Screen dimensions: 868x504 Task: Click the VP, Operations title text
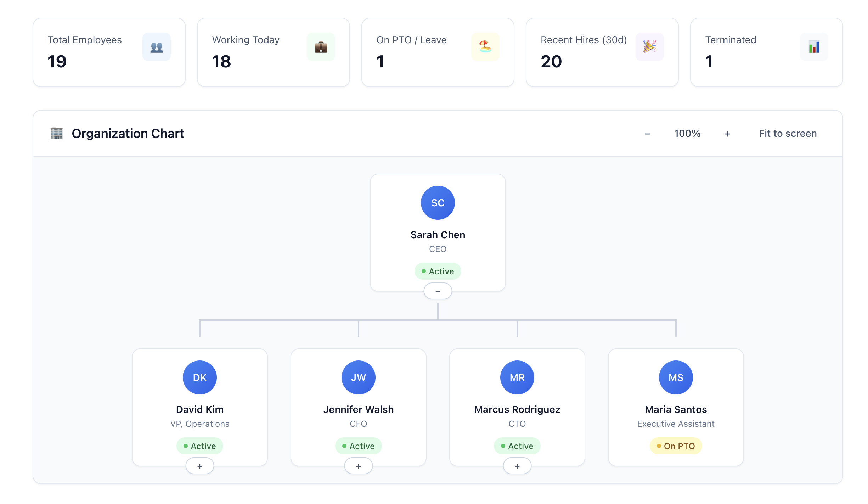[200, 424]
